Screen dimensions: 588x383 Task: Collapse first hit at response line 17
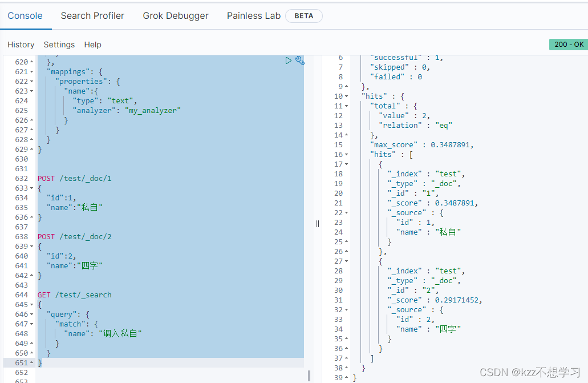pos(347,164)
